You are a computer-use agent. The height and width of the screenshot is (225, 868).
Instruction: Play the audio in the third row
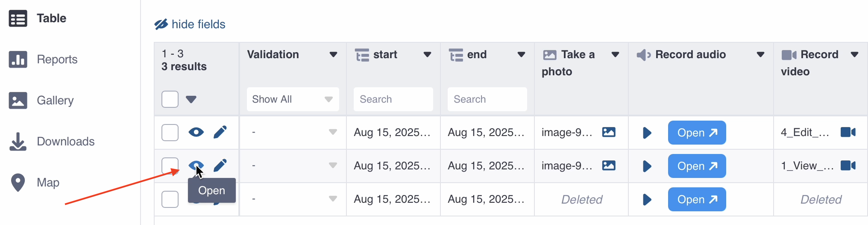[x=647, y=199]
